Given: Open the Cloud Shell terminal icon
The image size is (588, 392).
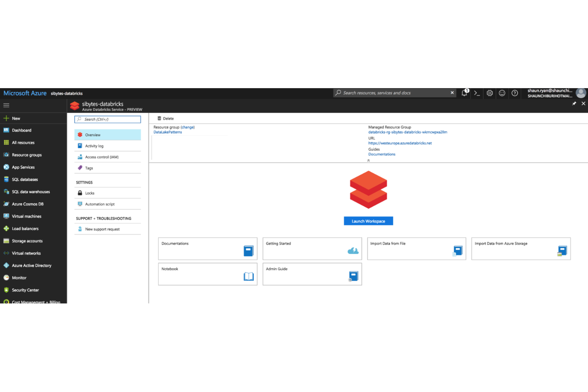Looking at the screenshot, I should point(477,93).
